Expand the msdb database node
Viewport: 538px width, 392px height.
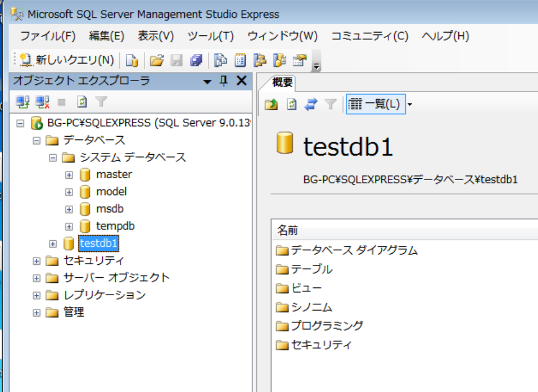pos(69,209)
